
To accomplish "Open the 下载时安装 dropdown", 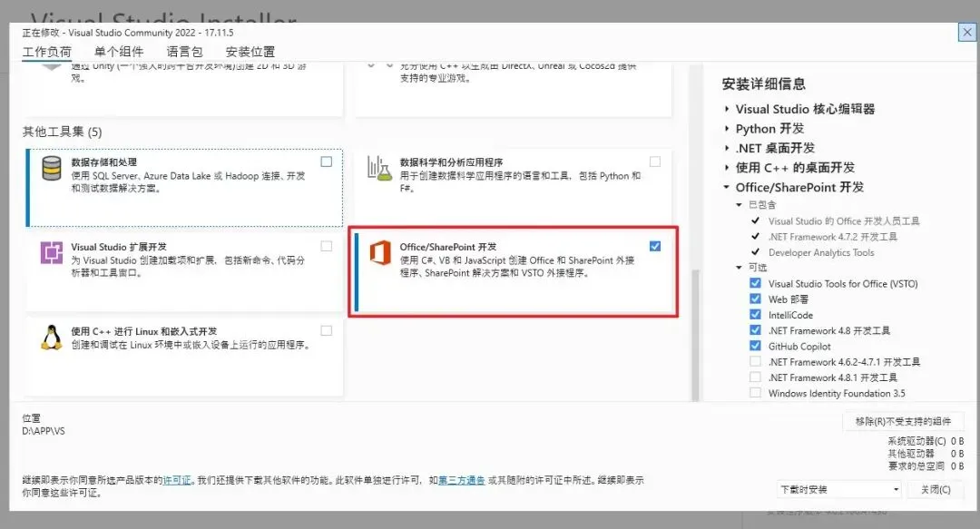I will [839, 490].
